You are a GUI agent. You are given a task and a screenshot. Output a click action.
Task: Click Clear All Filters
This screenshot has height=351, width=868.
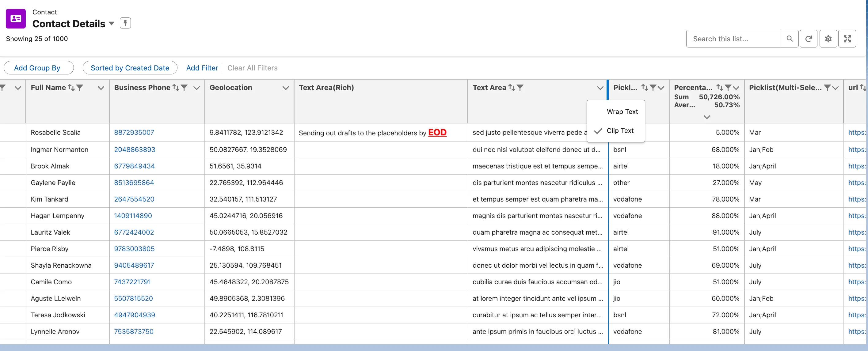point(252,68)
